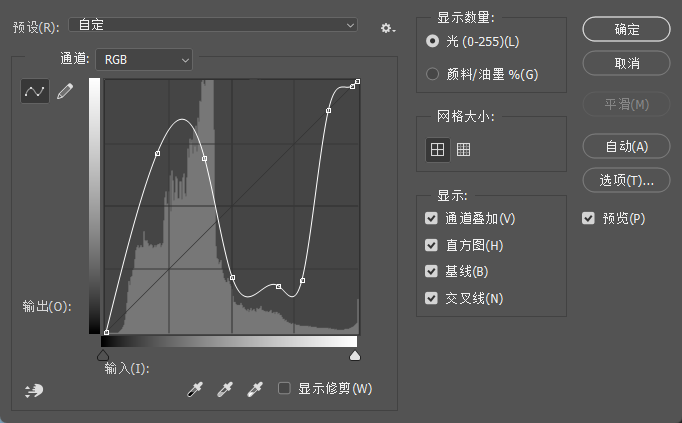Choose the detailed fine grid size
682x423 pixels.
coord(463,150)
